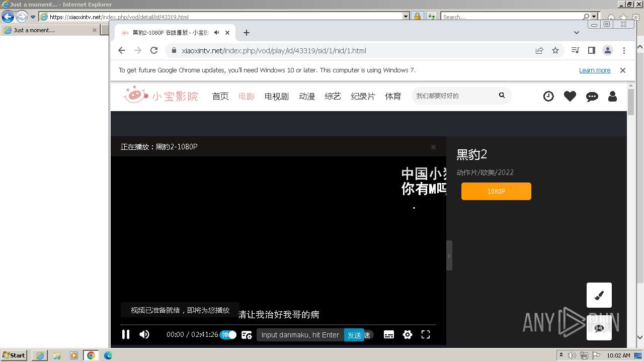Open the theme brush floating button
The height and width of the screenshot is (362, 644).
599,295
